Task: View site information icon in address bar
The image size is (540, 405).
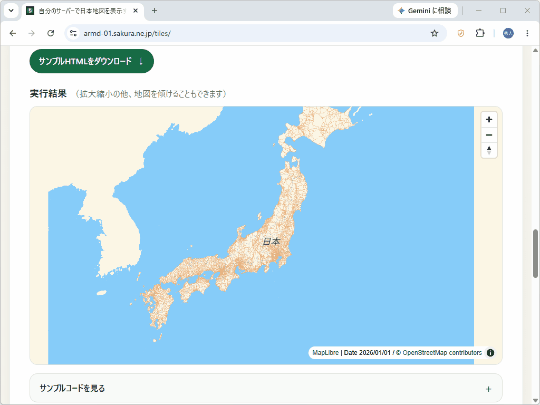Action: click(73, 33)
